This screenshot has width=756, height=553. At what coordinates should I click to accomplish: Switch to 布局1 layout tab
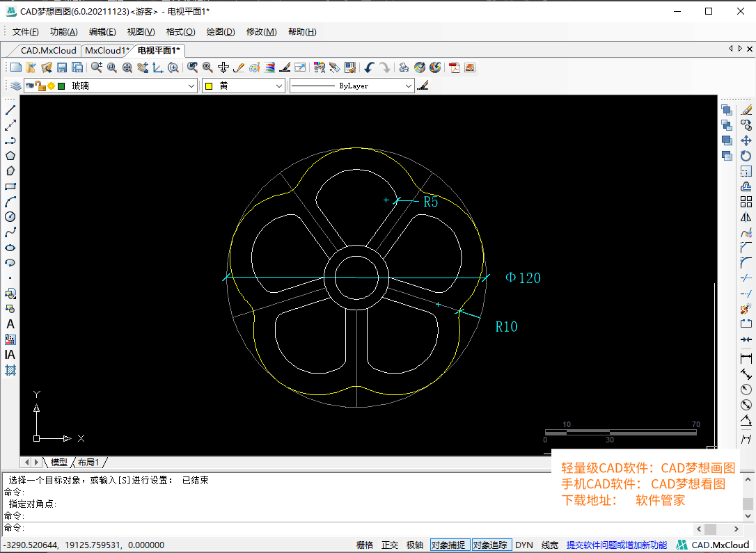click(x=88, y=463)
